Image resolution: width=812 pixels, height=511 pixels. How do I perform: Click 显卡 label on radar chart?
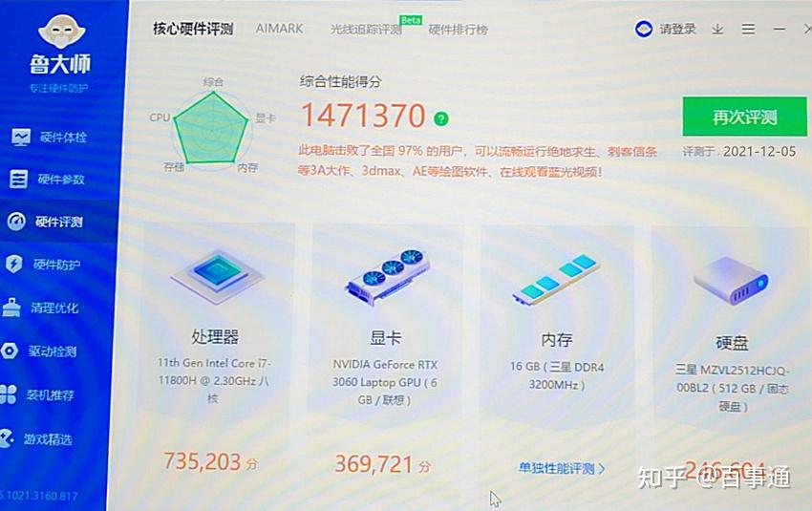pyautogui.click(x=265, y=118)
